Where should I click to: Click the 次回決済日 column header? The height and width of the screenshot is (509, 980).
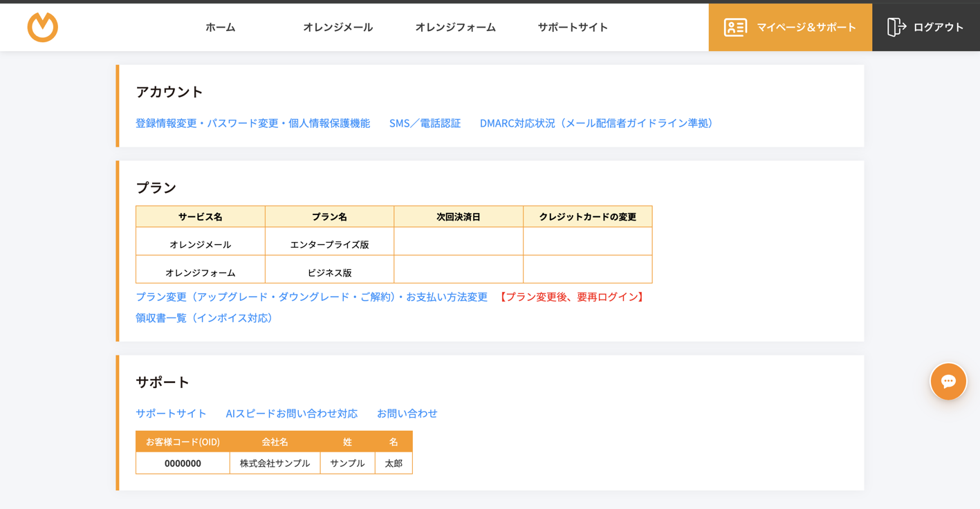tap(459, 217)
